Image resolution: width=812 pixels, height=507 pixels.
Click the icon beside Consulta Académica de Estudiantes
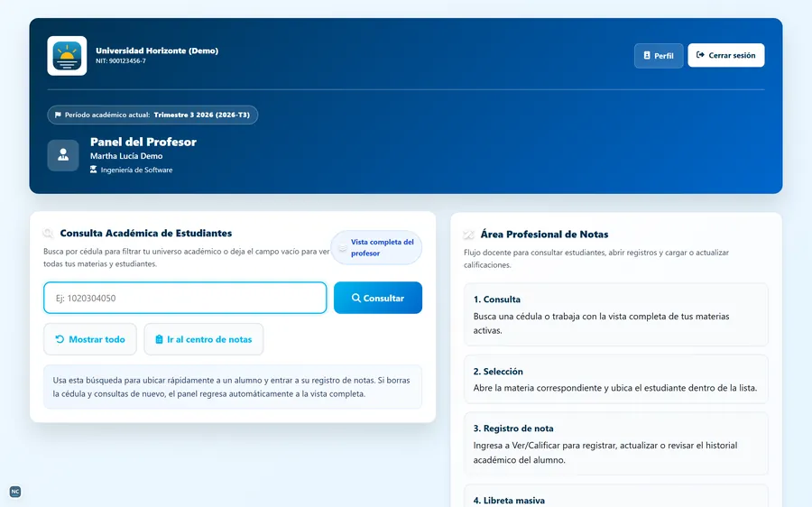point(49,234)
